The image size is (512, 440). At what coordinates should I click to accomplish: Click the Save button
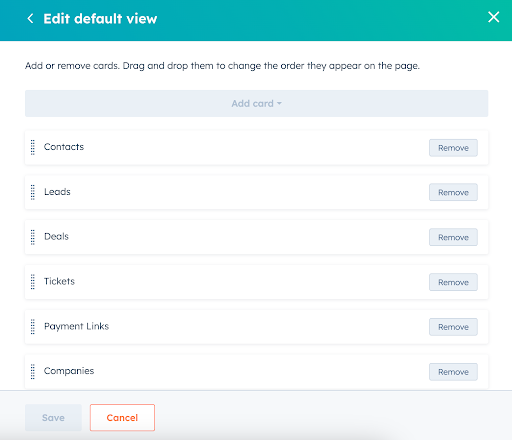53,418
